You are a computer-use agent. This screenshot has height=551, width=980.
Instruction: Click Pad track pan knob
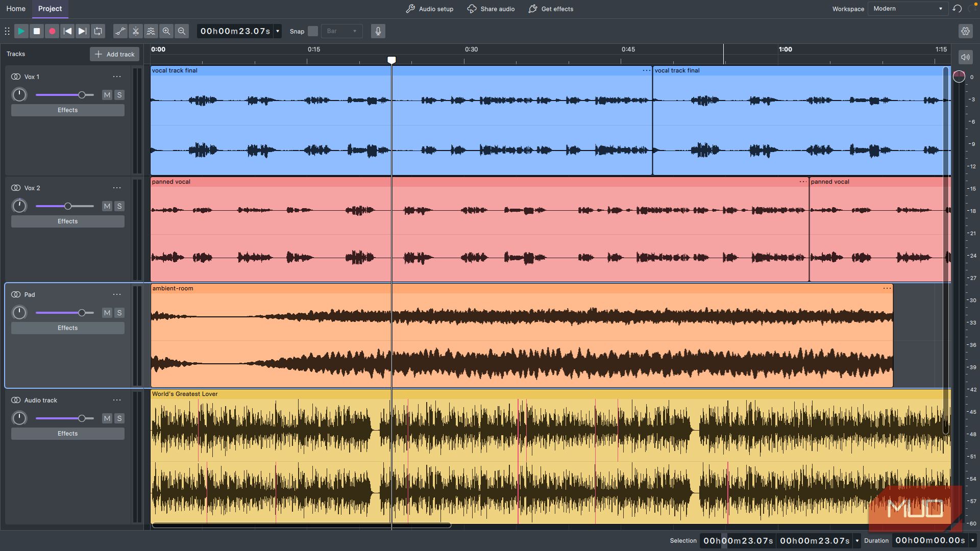(x=19, y=313)
